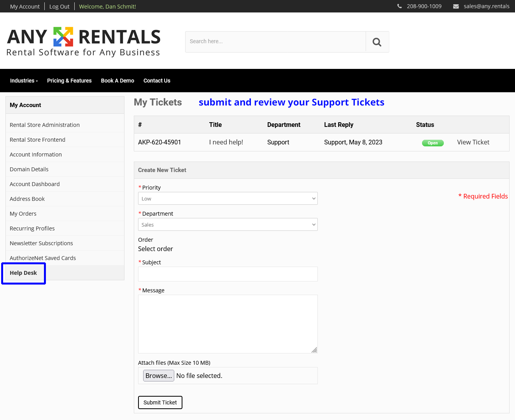Focus the Subject input field

228,274
